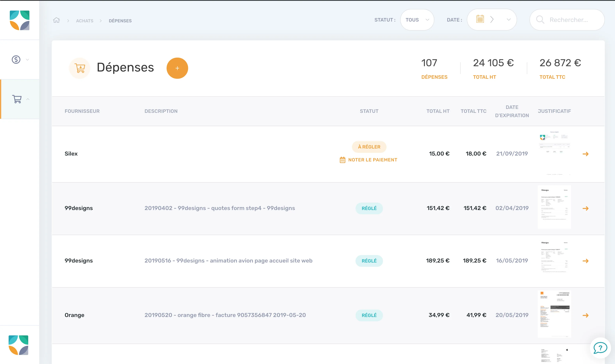View Silex invoice thumbnail

554,153
